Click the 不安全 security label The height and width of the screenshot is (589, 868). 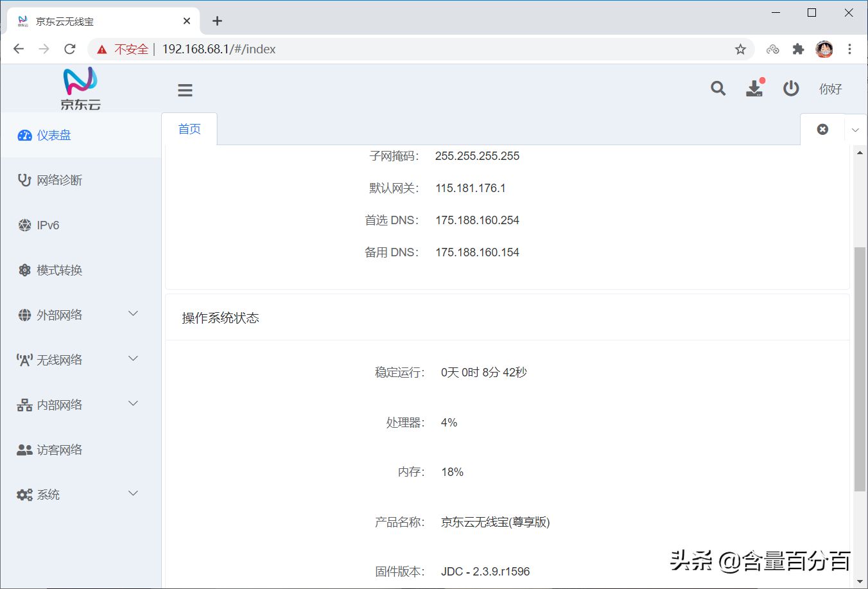pos(131,49)
